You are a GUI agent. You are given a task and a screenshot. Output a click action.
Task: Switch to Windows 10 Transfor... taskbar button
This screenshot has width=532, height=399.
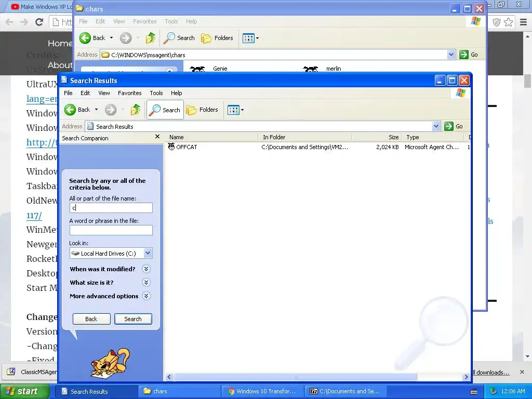pyautogui.click(x=263, y=391)
